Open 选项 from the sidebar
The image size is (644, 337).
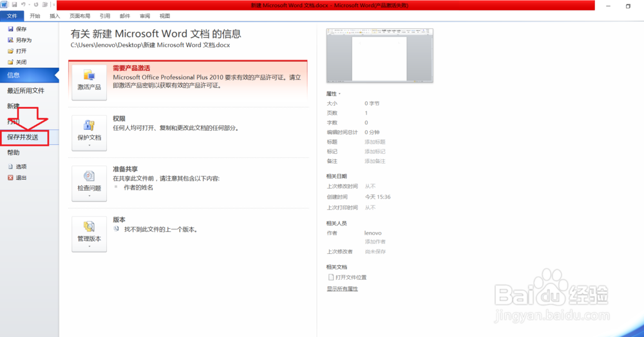pyautogui.click(x=17, y=166)
